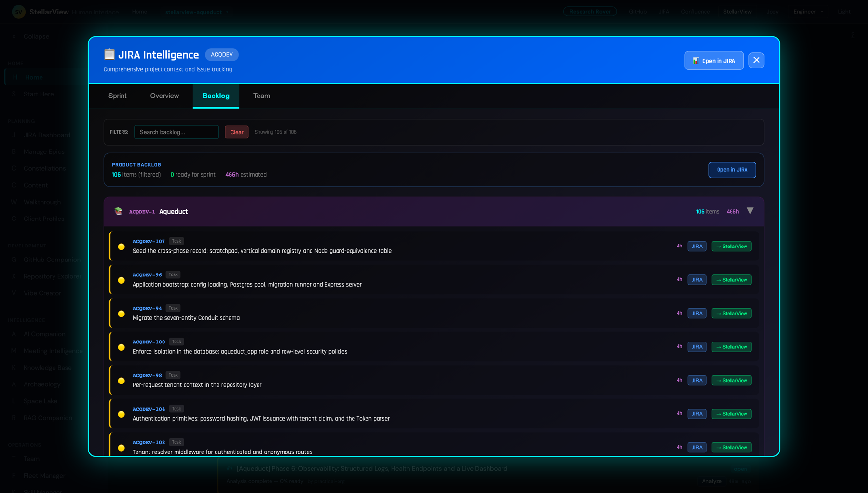Click Open in JIRA in the dialog header
This screenshot has height=493, width=868.
pos(714,61)
